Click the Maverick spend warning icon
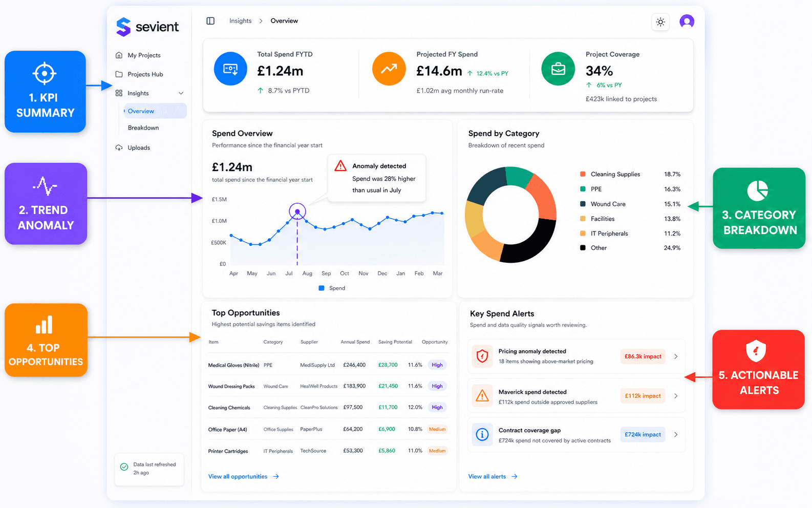Image resolution: width=812 pixels, height=508 pixels. tap(482, 395)
